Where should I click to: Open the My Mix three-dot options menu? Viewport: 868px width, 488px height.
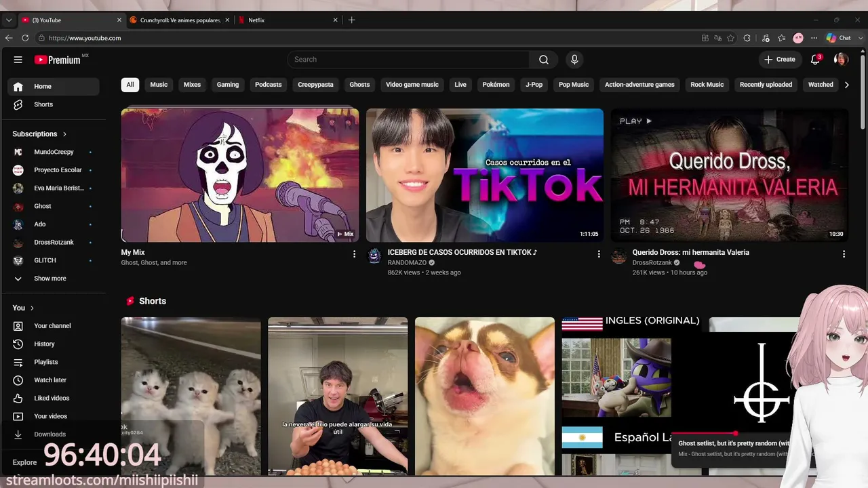pos(354,254)
